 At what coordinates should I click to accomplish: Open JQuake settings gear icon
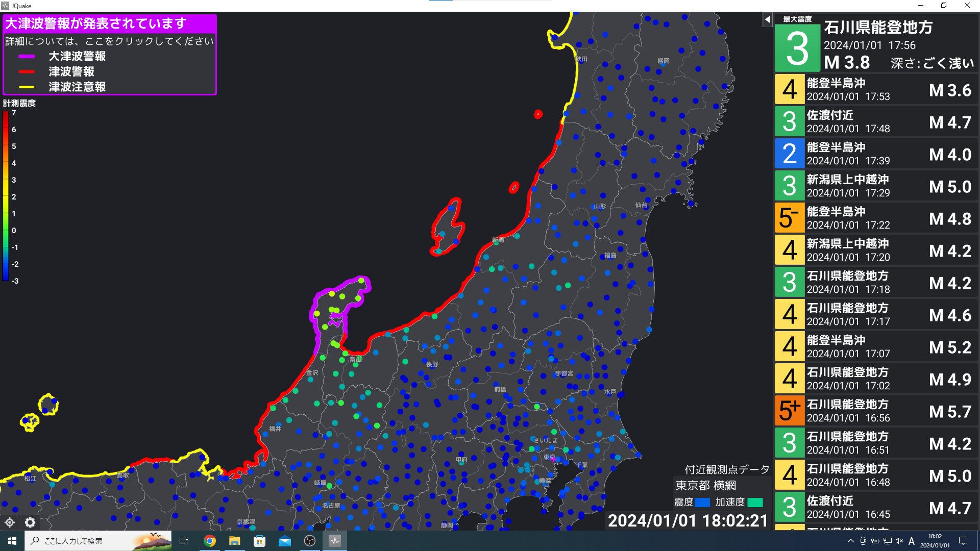point(30,522)
